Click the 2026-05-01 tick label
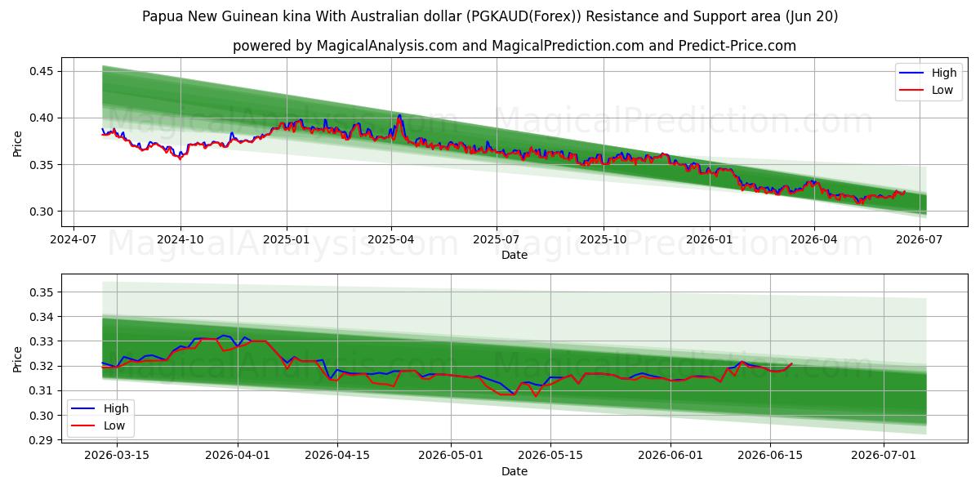980x490 pixels. pos(451,456)
